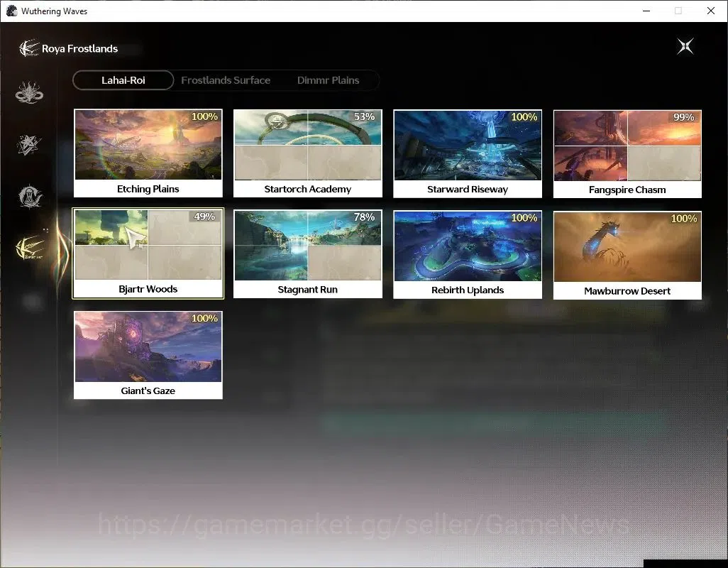
Task: Click the Rebirth Uplands label
Action: pos(468,290)
